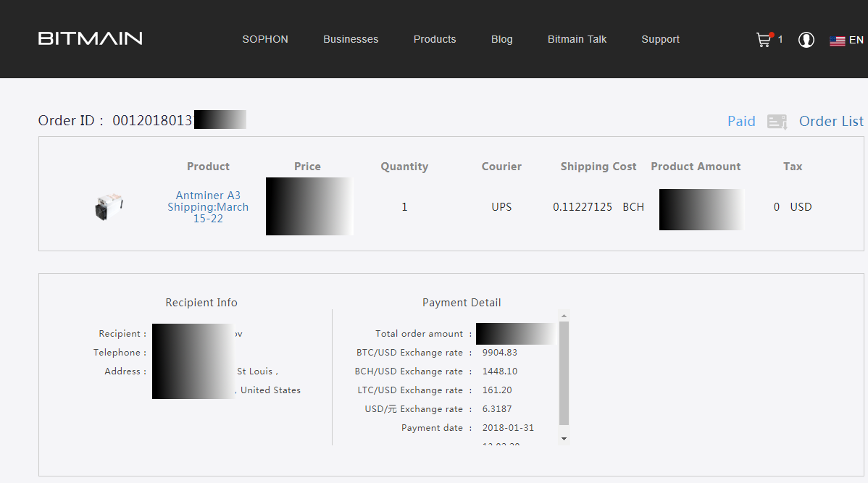Click the user account profile icon

tap(806, 40)
